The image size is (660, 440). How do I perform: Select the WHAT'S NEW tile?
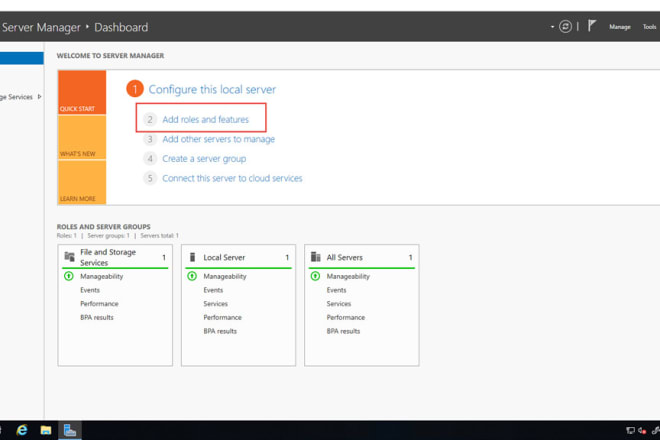coord(82,137)
